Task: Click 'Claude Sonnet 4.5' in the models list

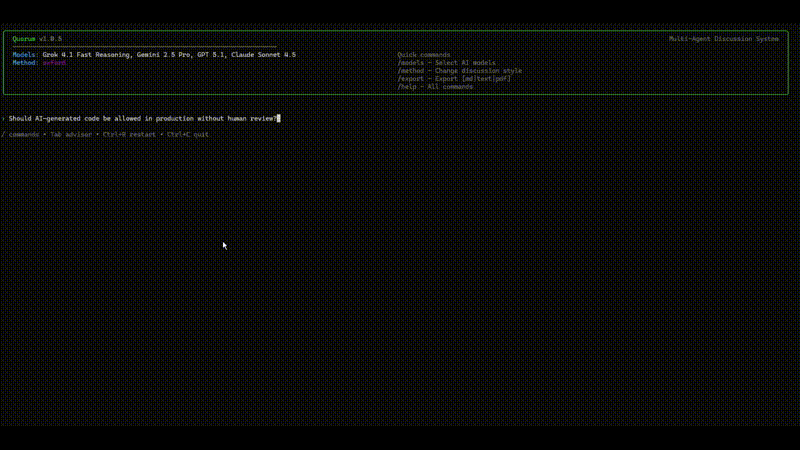Action: tap(263, 55)
